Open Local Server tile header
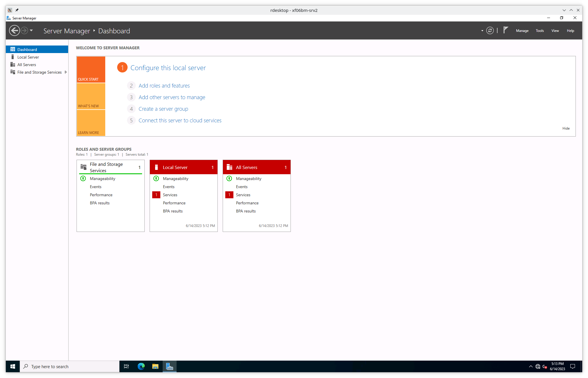This screenshot has width=588, height=378. (x=184, y=167)
